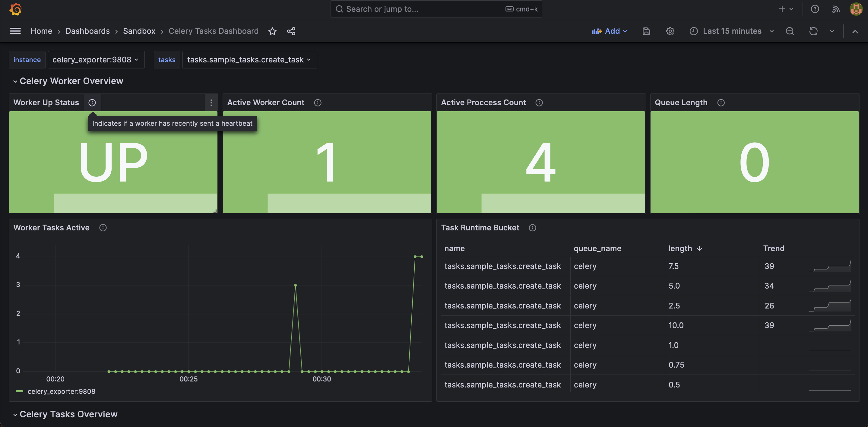Click the share dashboard icon
Screen dimensions: 868x427
[291, 31]
